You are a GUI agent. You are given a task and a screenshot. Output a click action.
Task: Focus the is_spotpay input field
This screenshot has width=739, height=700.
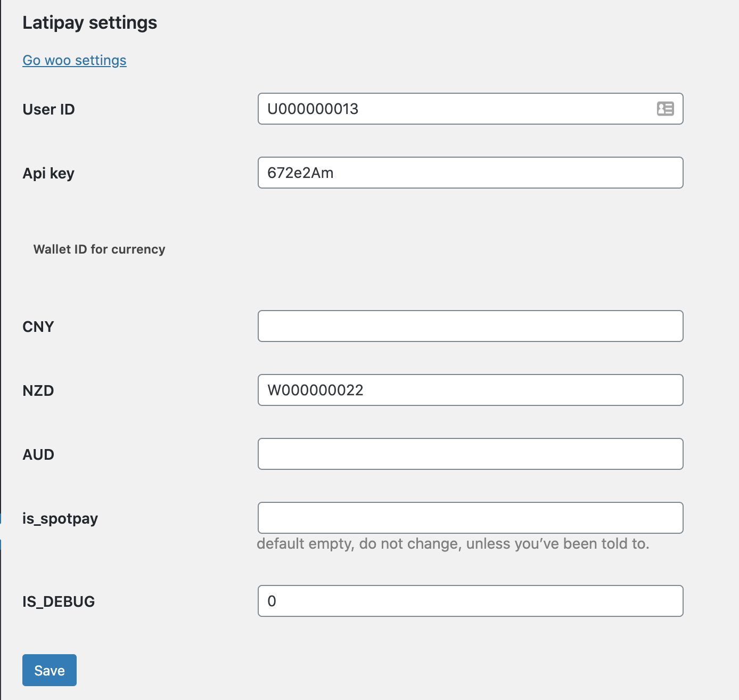click(471, 518)
